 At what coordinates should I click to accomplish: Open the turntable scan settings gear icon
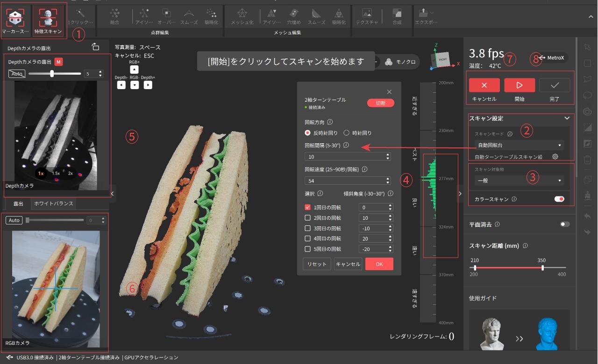pyautogui.click(x=555, y=157)
